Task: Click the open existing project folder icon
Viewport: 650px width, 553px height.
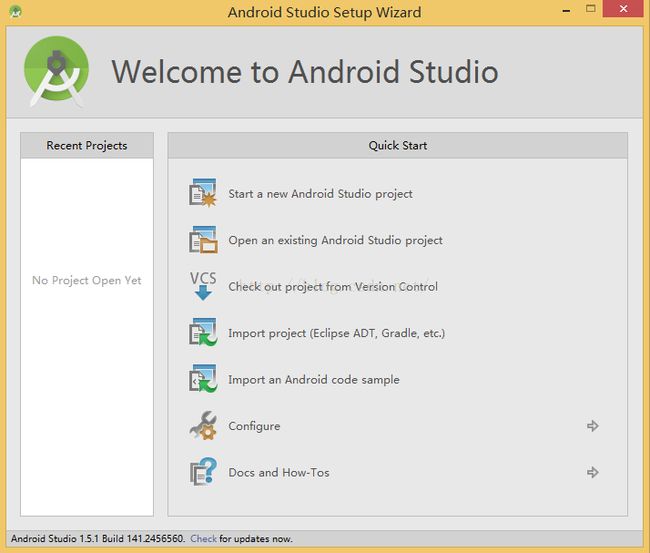Action: click(x=203, y=240)
